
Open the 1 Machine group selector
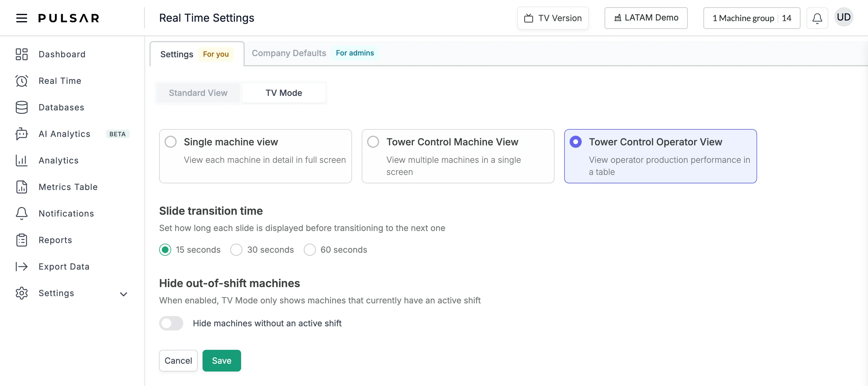(x=751, y=18)
